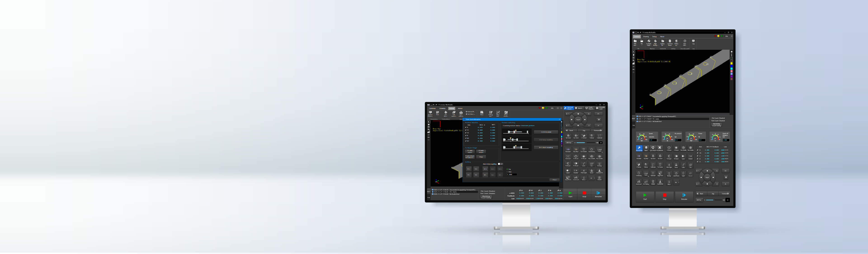Image resolution: width=868 pixels, height=254 pixels.
Task: Click the LaserPower control icon
Action: point(676,174)
